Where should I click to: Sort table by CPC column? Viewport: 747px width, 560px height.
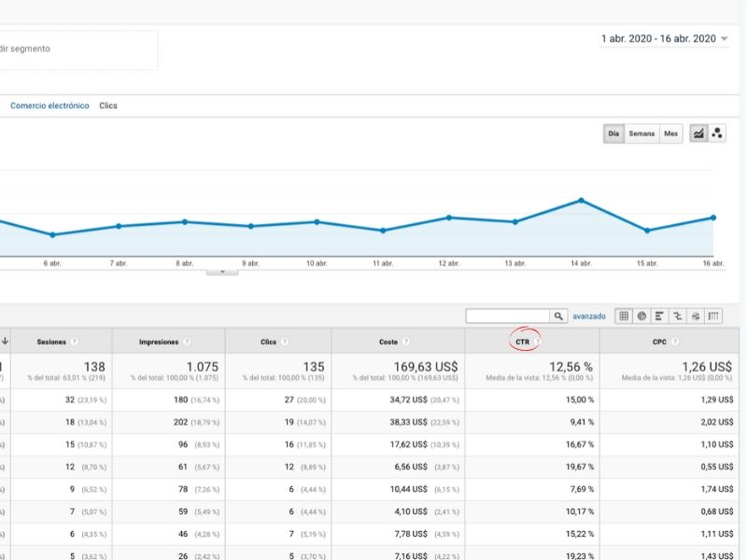[x=659, y=342]
